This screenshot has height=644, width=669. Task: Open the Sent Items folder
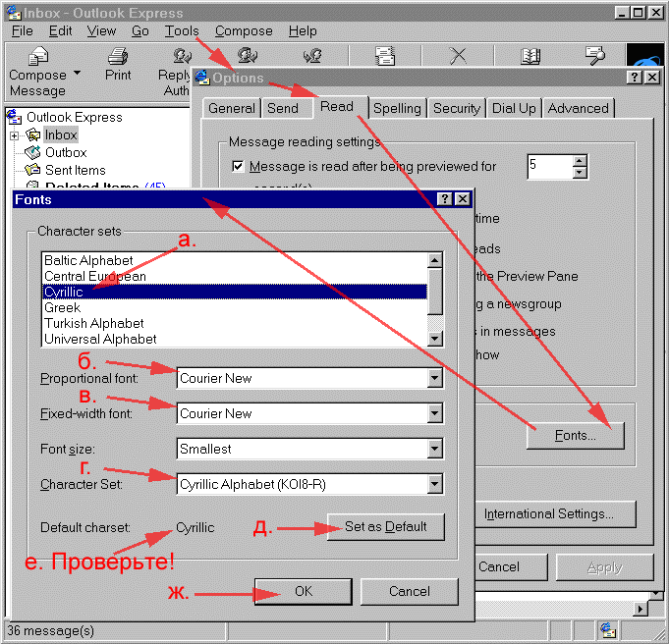75,170
